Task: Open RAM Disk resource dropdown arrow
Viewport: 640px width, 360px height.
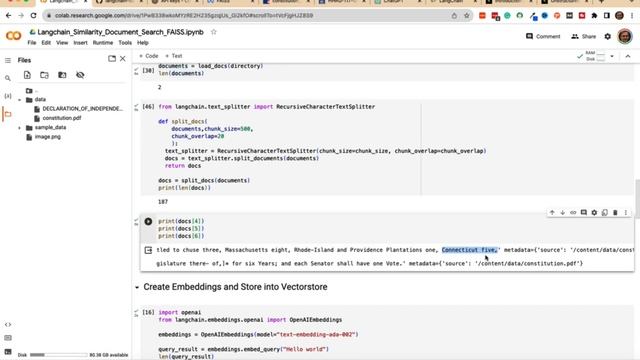Action: (612, 56)
